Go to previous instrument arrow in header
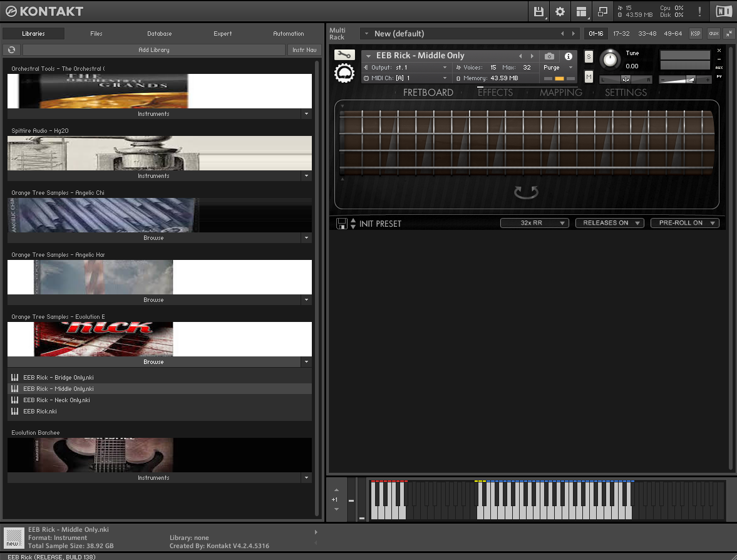The width and height of the screenshot is (737, 560). coord(520,56)
